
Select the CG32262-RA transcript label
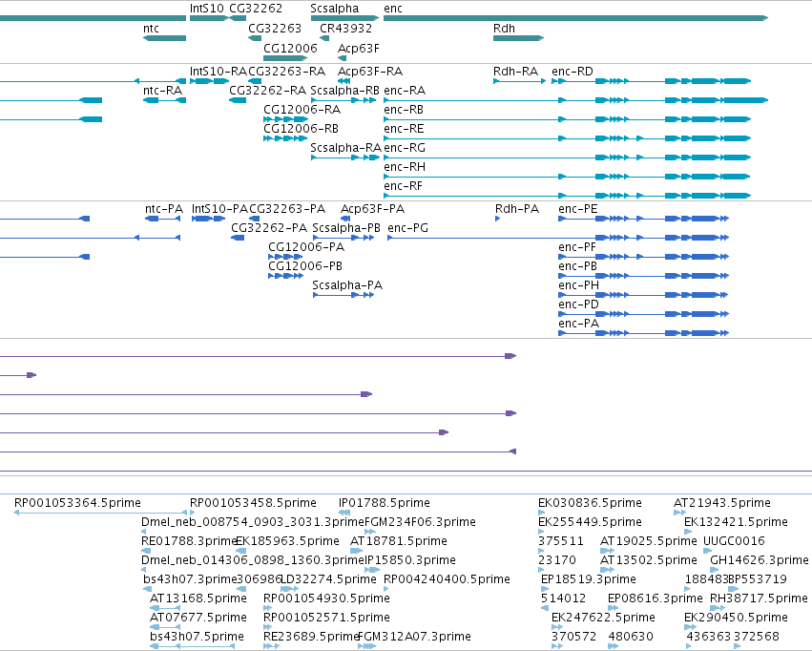(268, 91)
